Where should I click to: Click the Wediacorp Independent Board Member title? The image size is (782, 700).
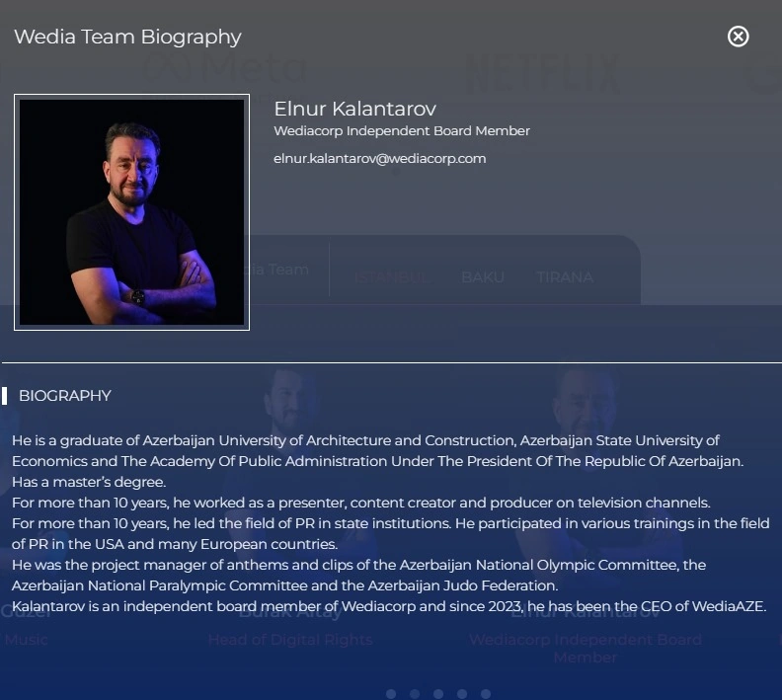(x=402, y=130)
